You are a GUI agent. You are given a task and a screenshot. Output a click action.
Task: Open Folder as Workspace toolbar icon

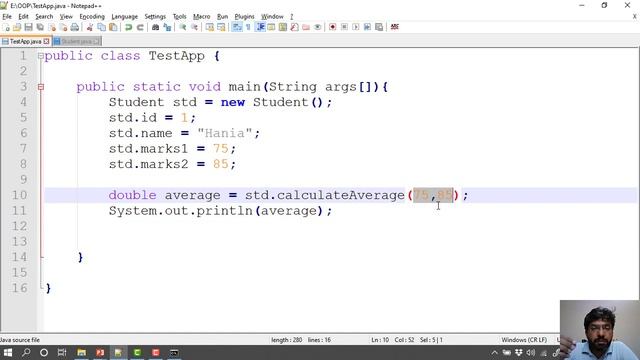(x=306, y=27)
